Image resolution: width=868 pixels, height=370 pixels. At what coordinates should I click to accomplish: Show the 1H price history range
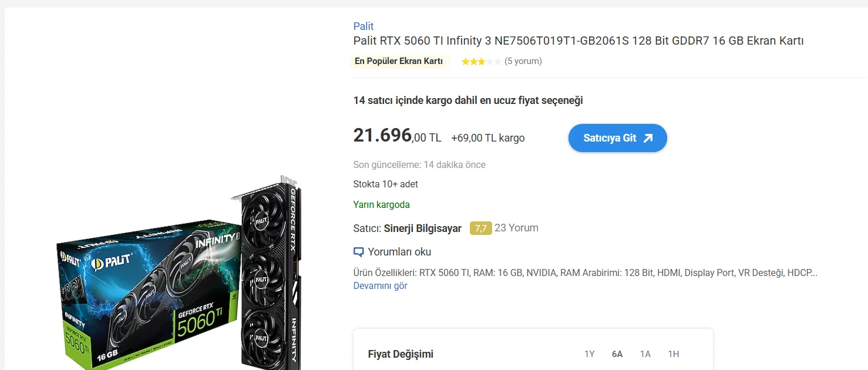pyautogui.click(x=674, y=354)
